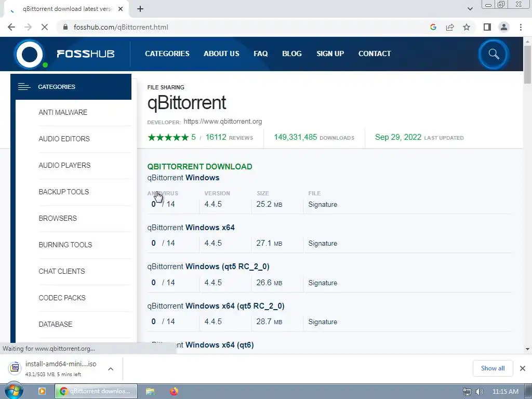This screenshot has height=399, width=532.
Task: Open the volume speaker tray icon
Action: 480,392
